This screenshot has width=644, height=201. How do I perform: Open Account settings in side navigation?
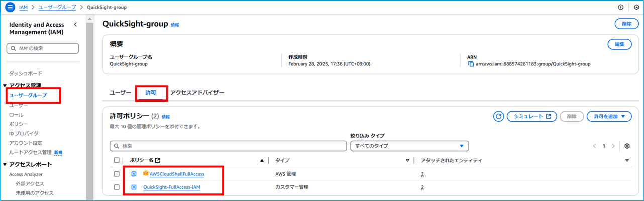tap(26, 143)
